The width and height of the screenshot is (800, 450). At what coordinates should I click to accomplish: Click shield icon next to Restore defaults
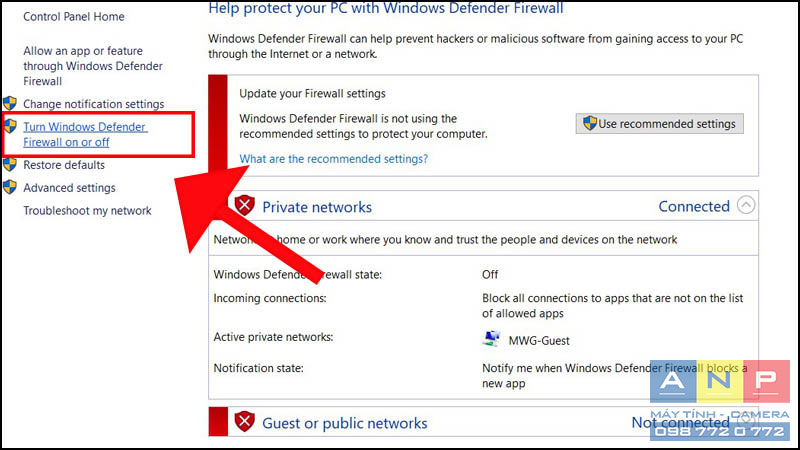coord(10,164)
